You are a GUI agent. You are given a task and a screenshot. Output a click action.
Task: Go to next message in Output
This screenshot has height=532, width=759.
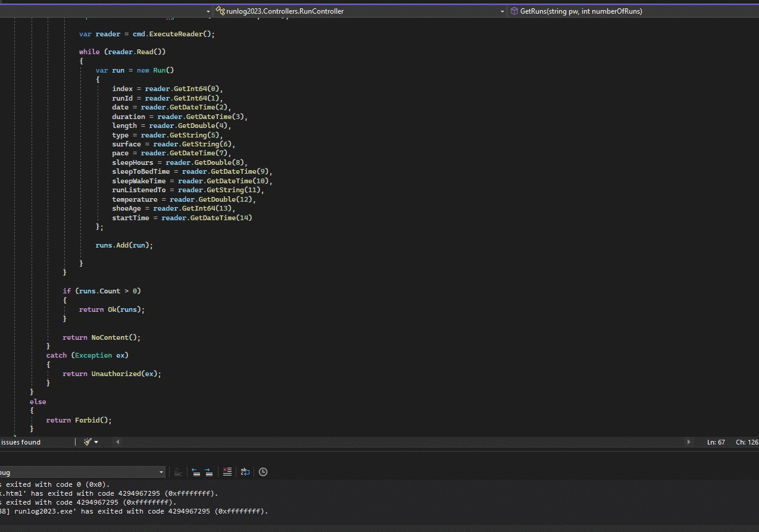point(209,472)
